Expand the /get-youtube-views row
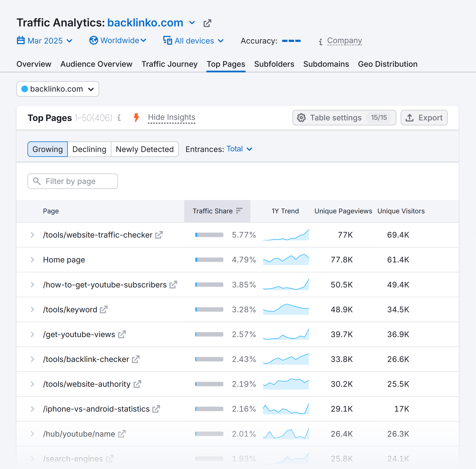This screenshot has height=469, width=476. [32, 334]
